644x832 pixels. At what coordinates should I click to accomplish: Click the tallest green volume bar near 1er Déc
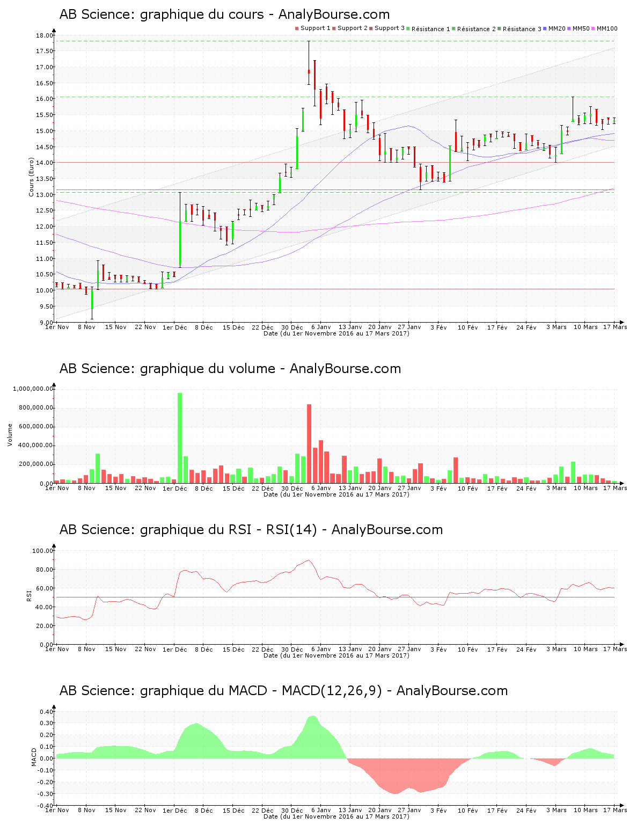(180, 438)
